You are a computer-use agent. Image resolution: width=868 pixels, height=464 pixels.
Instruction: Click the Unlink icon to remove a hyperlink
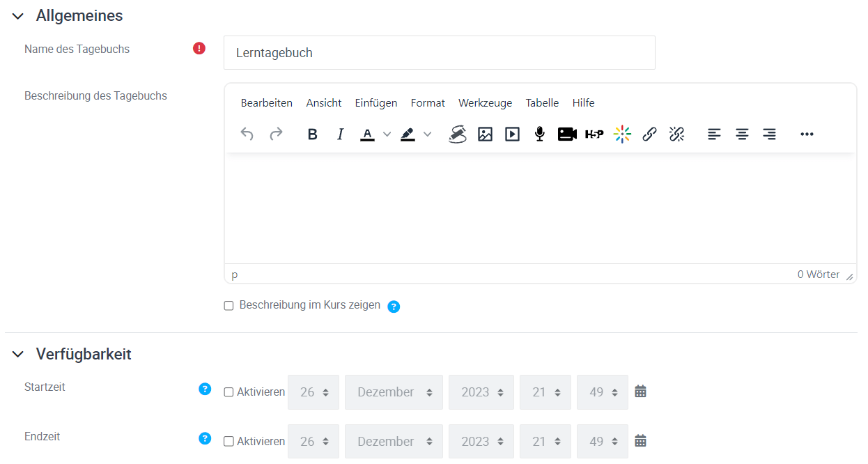(x=676, y=134)
